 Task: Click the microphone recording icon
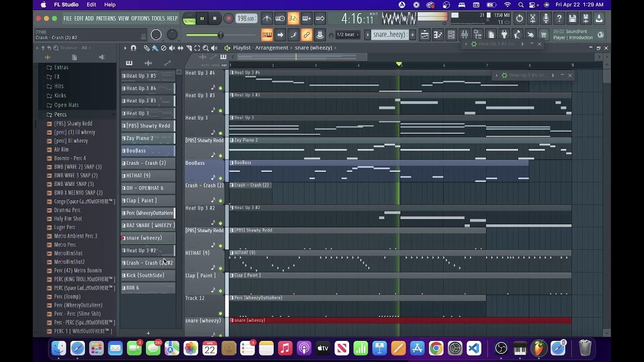[x=546, y=19]
